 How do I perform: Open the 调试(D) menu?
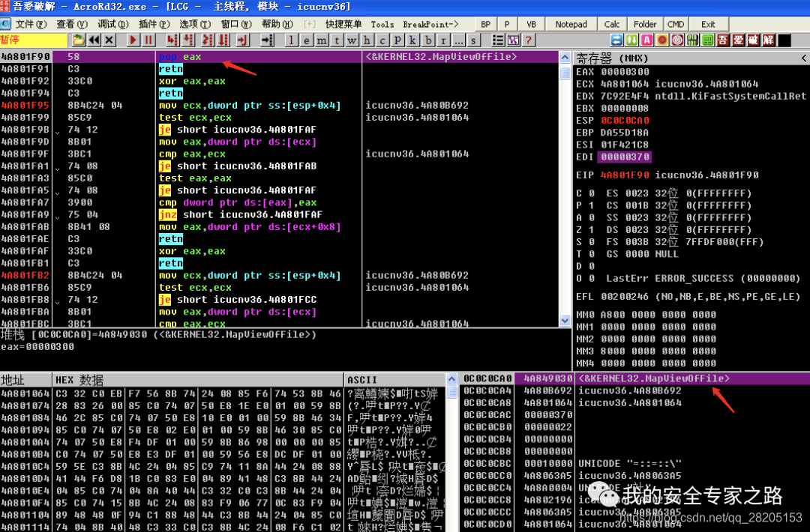coord(112,24)
